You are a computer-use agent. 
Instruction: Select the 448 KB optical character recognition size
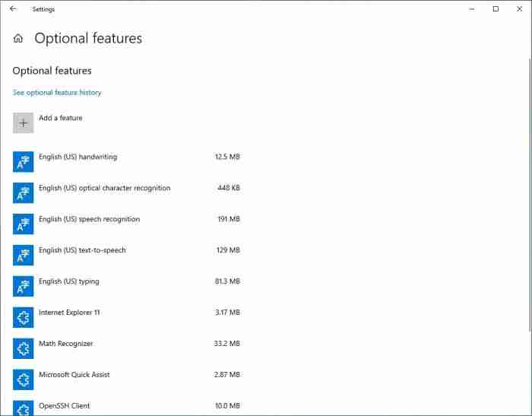point(228,189)
